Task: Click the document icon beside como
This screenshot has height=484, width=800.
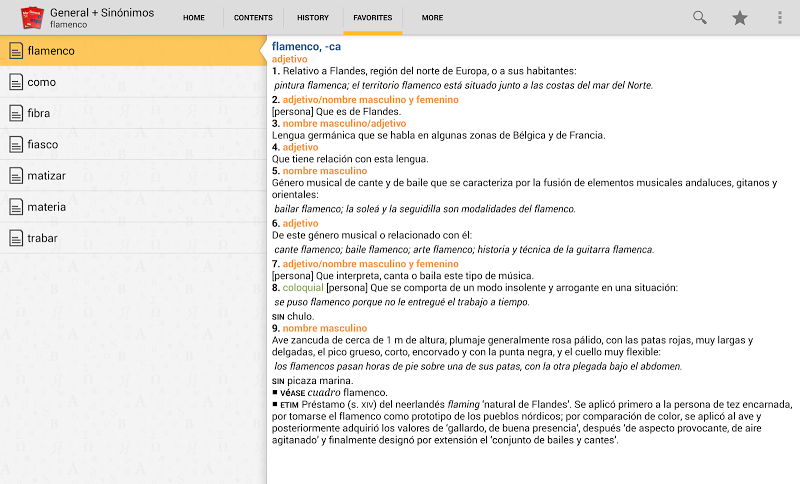Action: click(x=16, y=82)
